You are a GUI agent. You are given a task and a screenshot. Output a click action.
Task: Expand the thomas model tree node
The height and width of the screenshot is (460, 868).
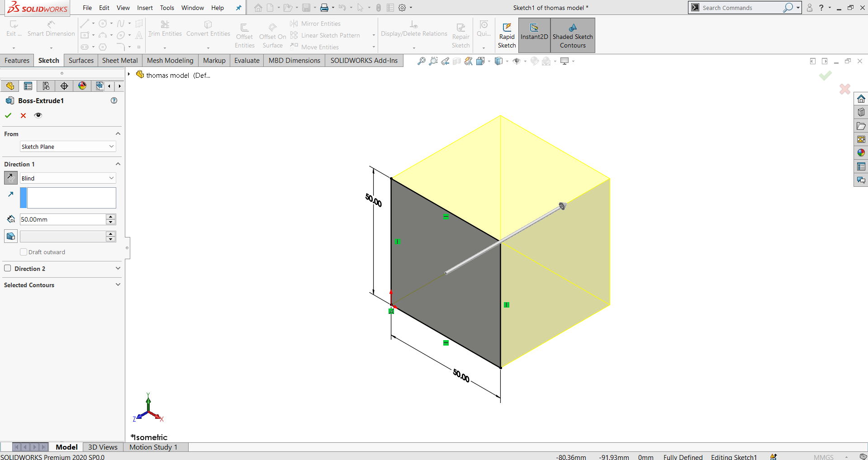coord(129,74)
